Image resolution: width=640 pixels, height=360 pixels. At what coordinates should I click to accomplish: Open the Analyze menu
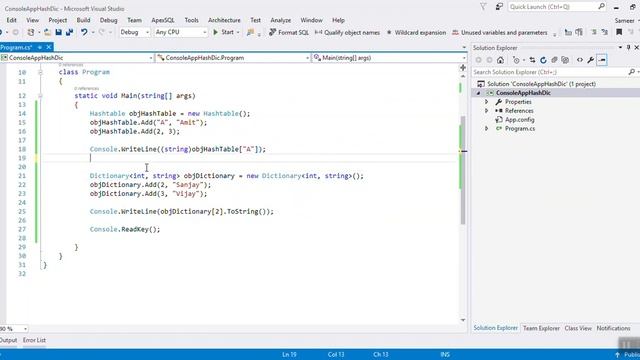coord(281,20)
